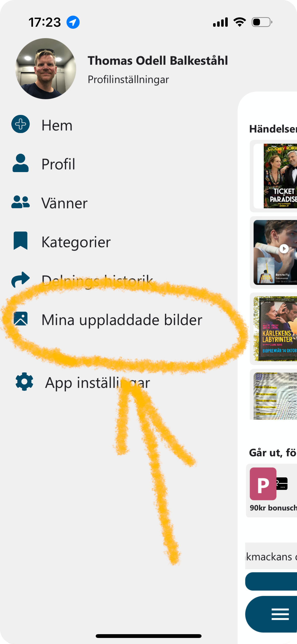The image size is (297, 644).
Task: Open Profilinställningar link under the name
Action: (x=128, y=80)
